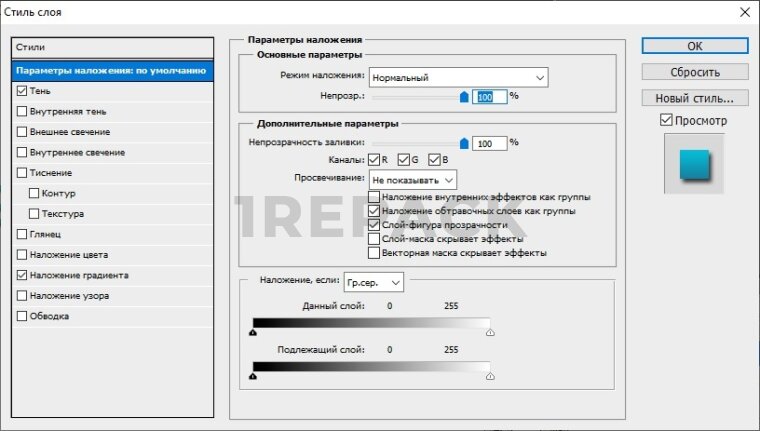
Task: Click the Сбросить button
Action: pyautogui.click(x=694, y=72)
